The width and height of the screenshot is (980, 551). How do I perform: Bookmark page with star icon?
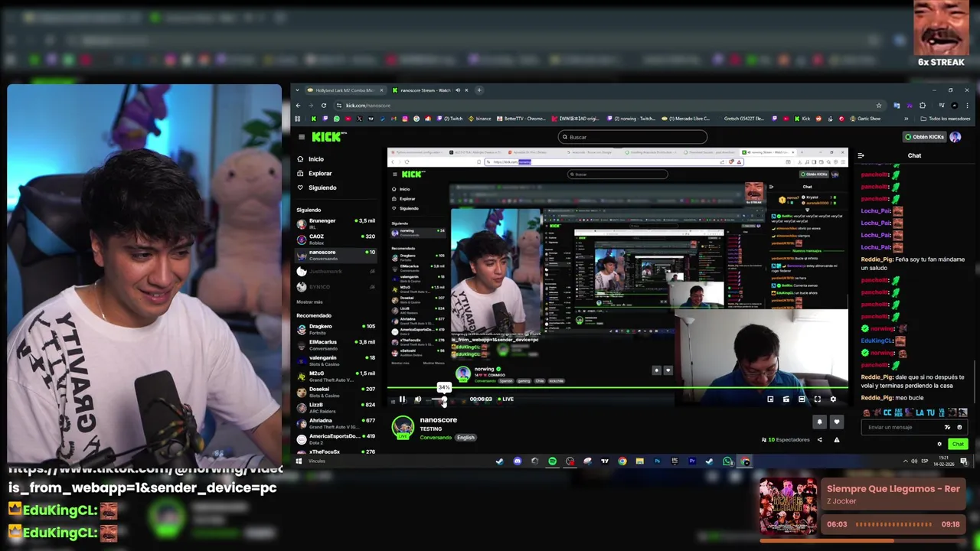pyautogui.click(x=879, y=105)
